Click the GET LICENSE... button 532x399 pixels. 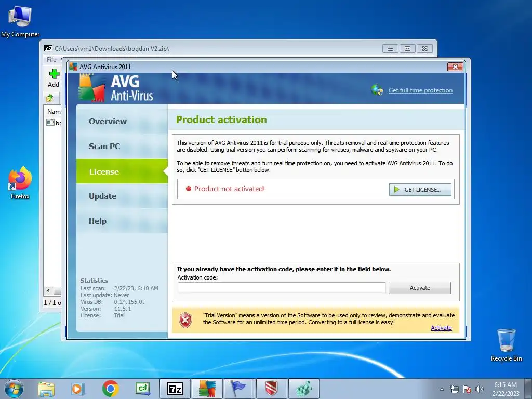420,190
